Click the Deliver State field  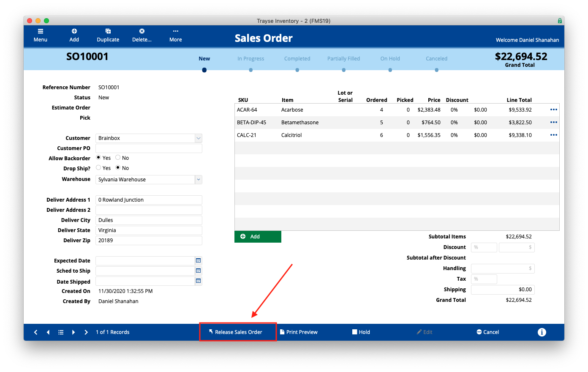[x=149, y=230]
